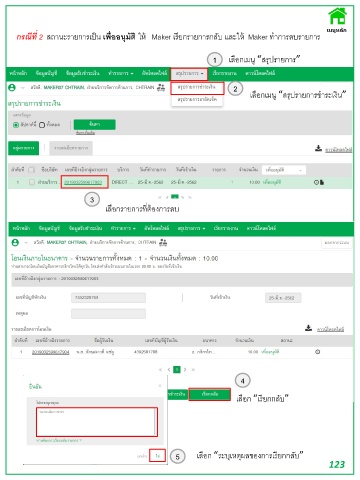
Task: Open the status filter dropdown in the upper table header
Action: (284, 170)
